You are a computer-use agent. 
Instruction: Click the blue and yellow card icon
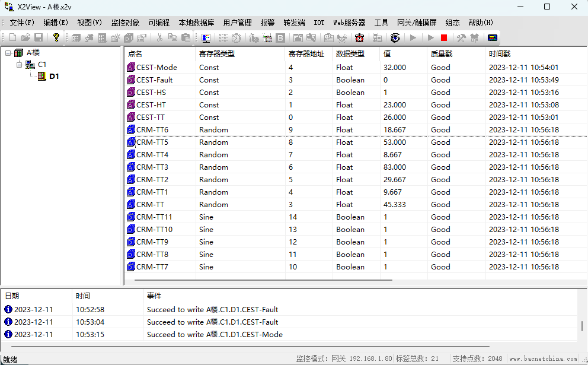pos(492,37)
